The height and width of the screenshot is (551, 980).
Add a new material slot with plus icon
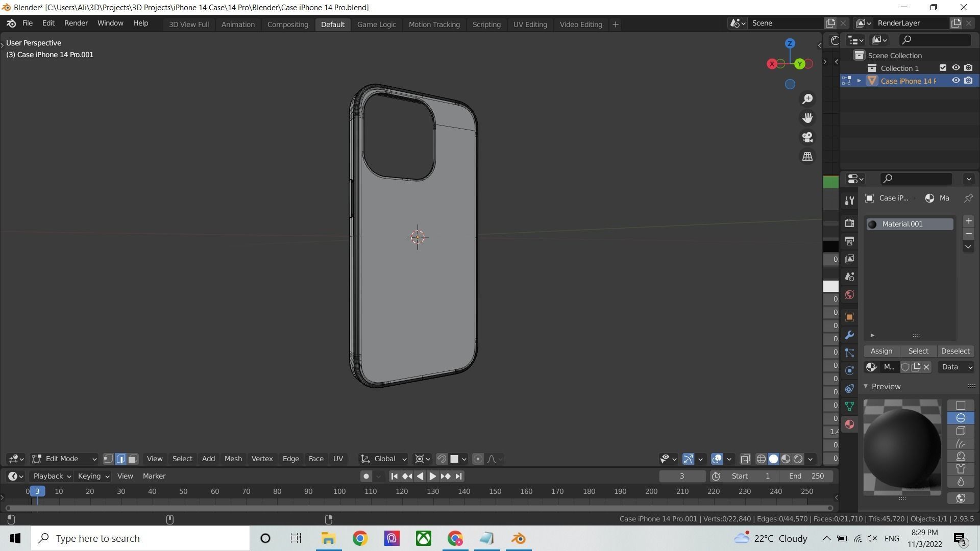[968, 221]
